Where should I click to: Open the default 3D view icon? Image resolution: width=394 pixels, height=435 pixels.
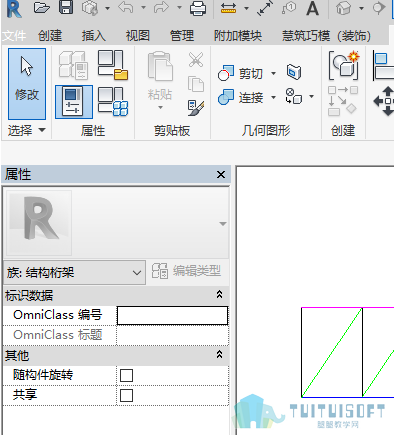coord(343,8)
